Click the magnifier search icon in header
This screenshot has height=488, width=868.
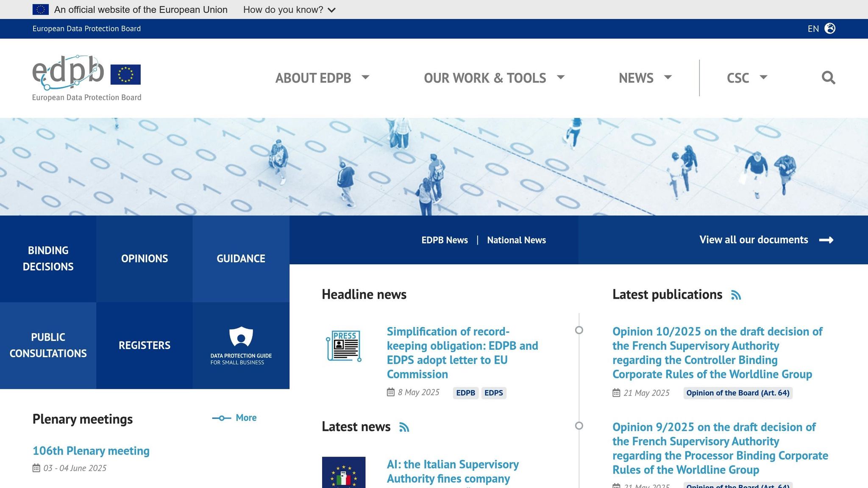[x=828, y=78]
